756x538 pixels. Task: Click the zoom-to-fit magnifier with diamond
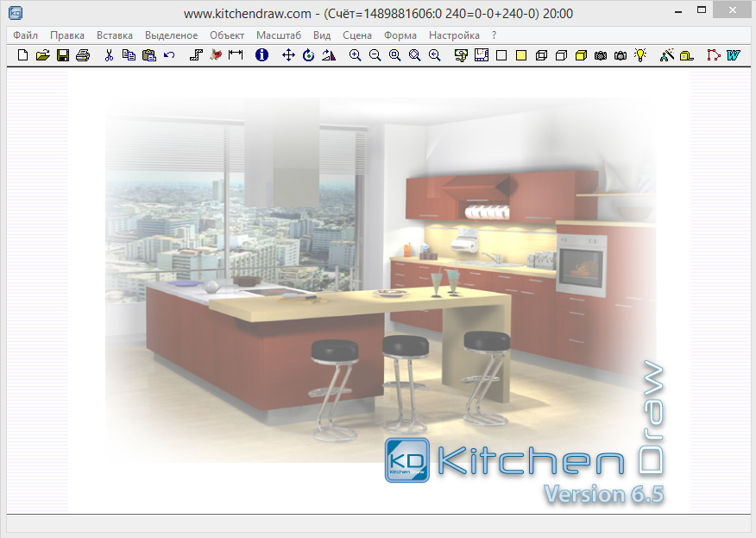414,55
